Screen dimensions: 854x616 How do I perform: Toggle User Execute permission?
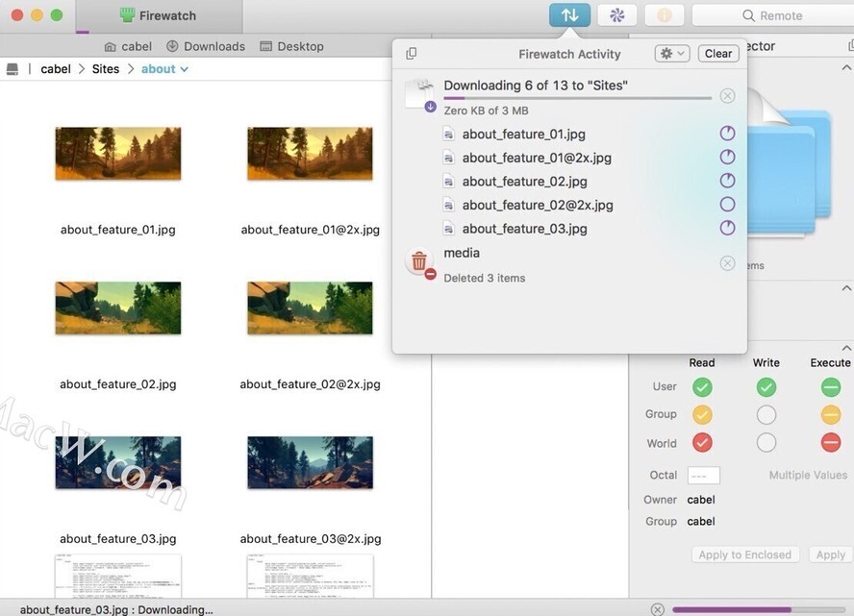click(831, 387)
